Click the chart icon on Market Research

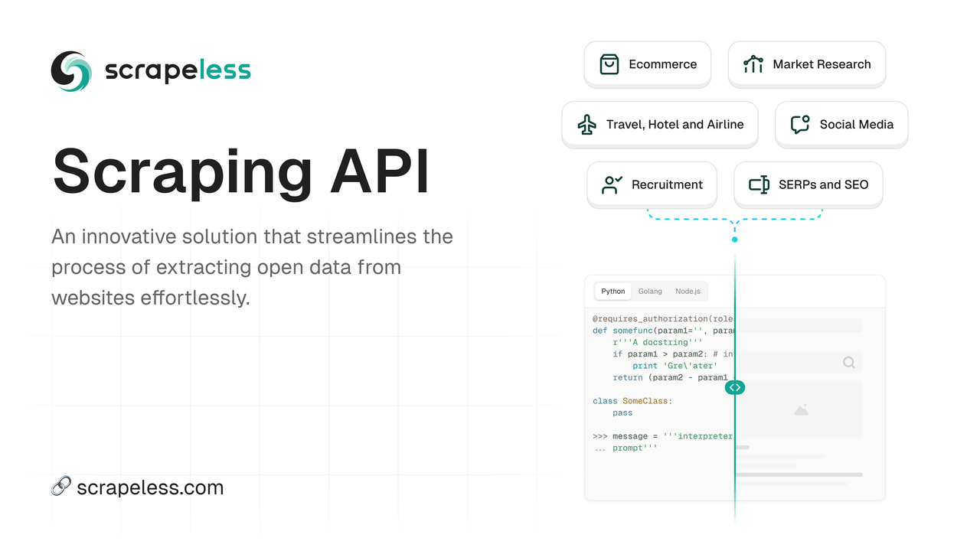753,64
